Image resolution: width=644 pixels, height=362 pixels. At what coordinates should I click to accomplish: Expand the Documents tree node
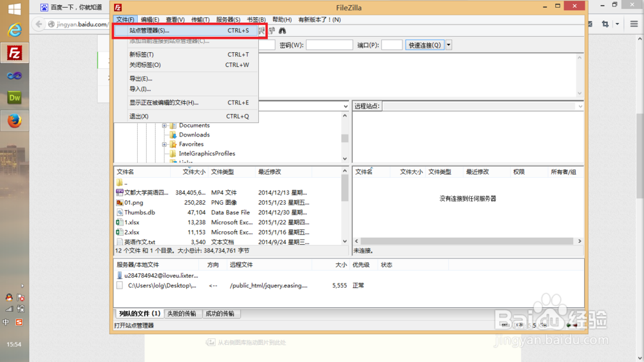click(164, 126)
